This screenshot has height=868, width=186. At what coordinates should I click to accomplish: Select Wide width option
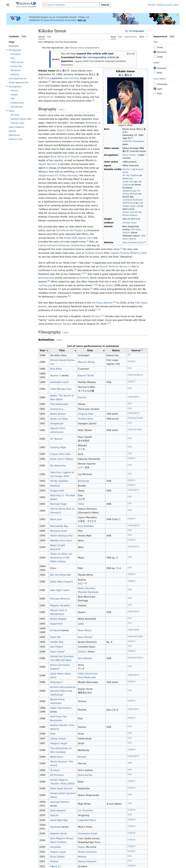pyautogui.click(x=155, y=73)
